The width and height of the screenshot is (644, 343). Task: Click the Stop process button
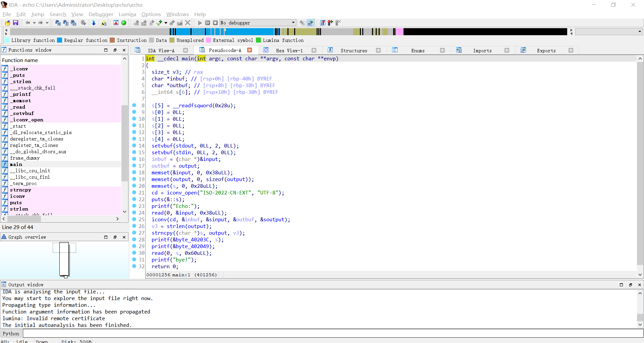(215, 23)
